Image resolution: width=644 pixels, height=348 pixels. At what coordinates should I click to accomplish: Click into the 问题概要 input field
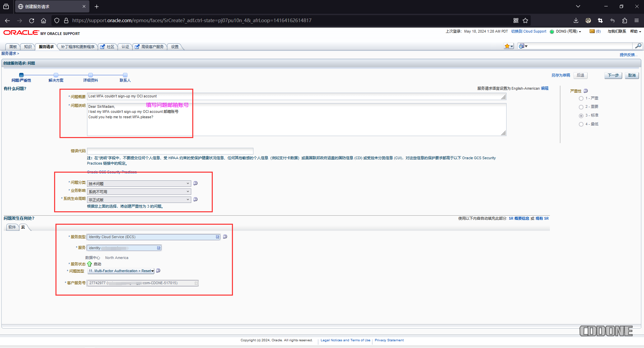[x=296, y=96]
